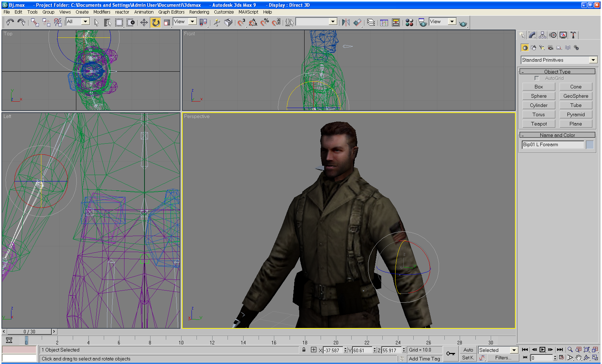Open the reactor menu
The image size is (602, 364).
[122, 12]
